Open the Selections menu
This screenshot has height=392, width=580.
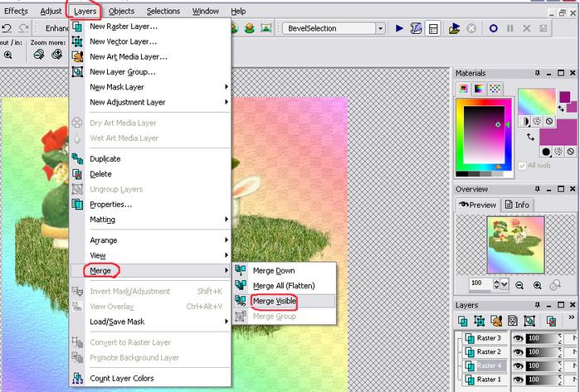pos(163,12)
